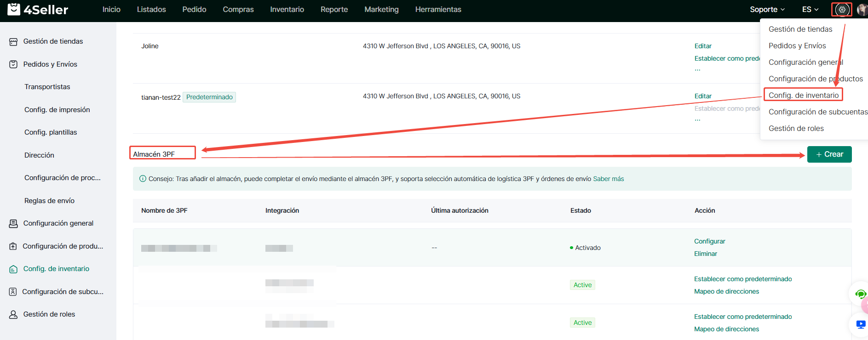
Task: Open the green chat support icon
Action: click(860, 294)
